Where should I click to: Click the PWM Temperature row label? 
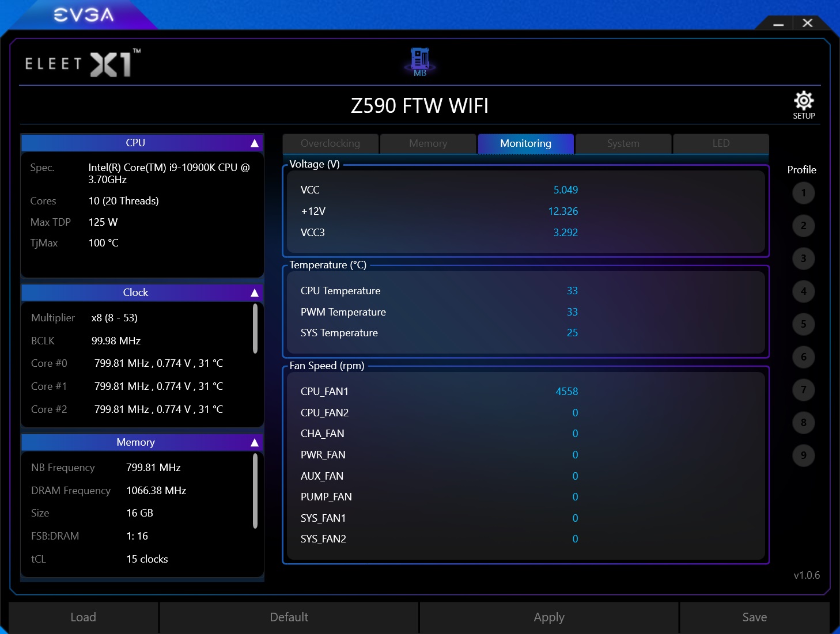click(343, 312)
